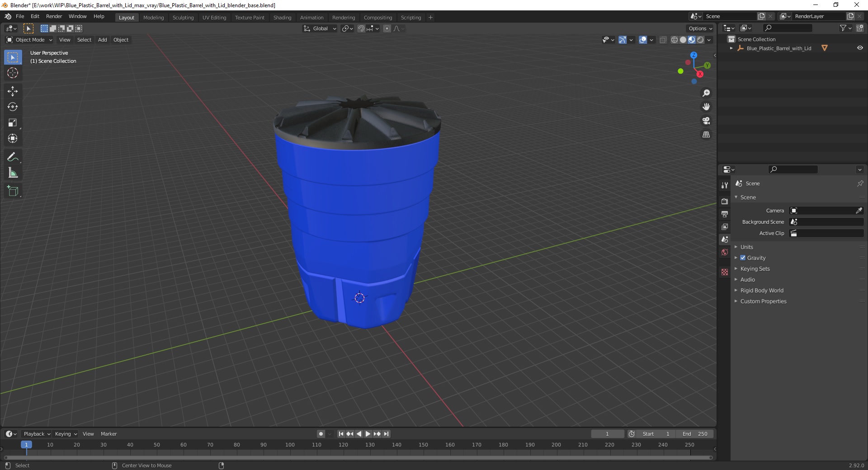Screen dimensions: 868x470
Task: Expand the Keying Sets panel
Action: tap(755, 268)
